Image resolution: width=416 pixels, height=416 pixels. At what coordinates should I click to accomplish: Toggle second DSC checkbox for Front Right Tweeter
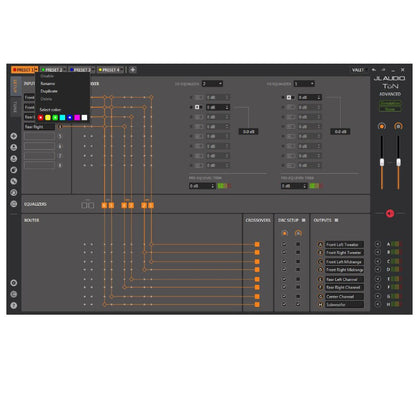click(x=298, y=252)
